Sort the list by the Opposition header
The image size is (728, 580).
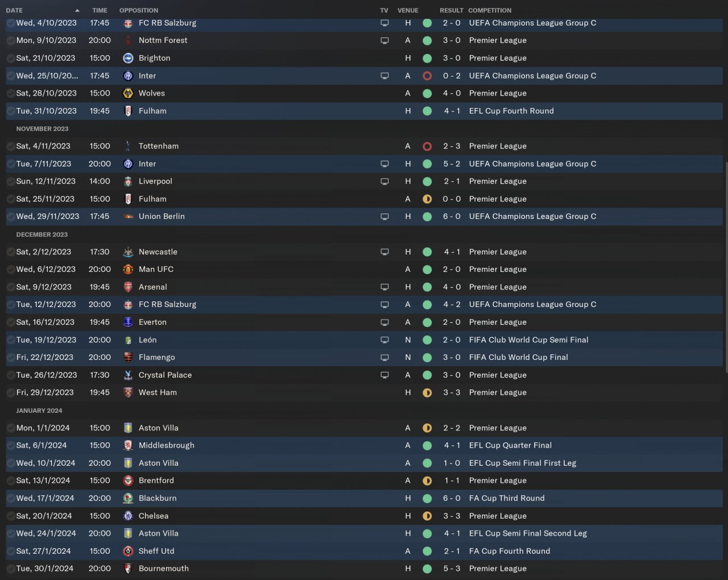coord(139,10)
